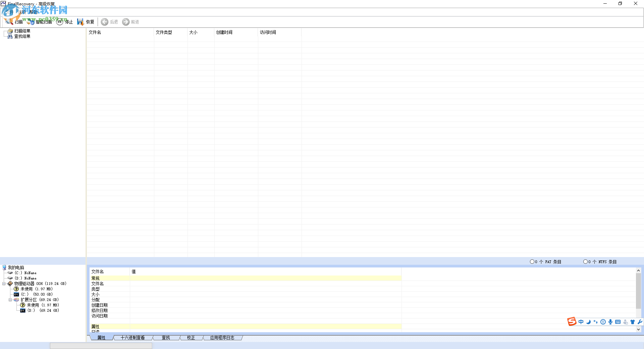Open the 帮助 menu

34,12
